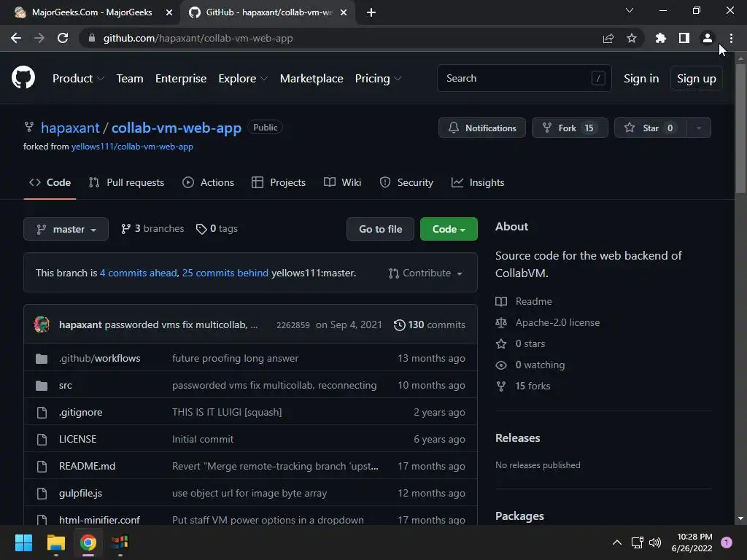Viewport: 747px width, 560px height.
Task: Click the .gitignore file icon
Action: click(42, 413)
